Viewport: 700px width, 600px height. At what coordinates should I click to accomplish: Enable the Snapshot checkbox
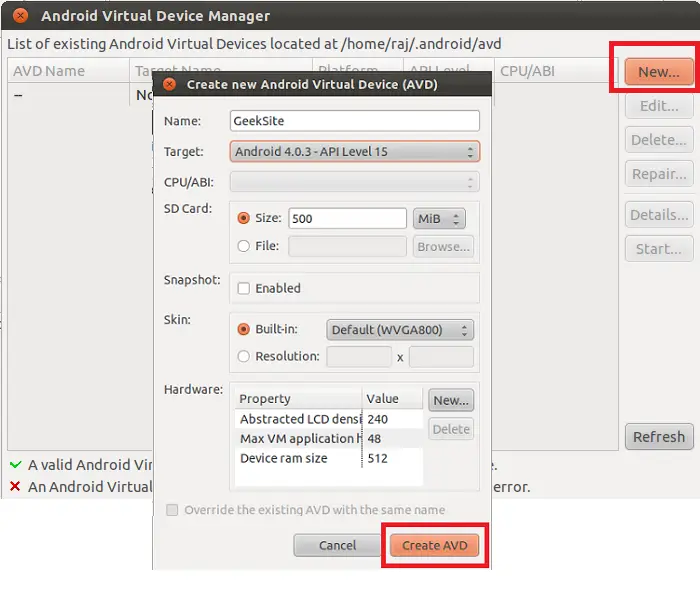pyautogui.click(x=244, y=288)
